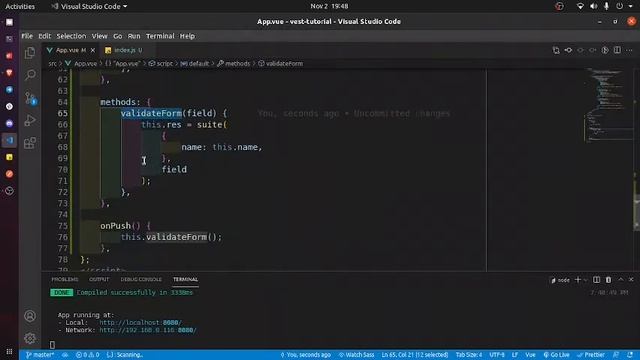Click the Ln 65, Col 21 indicator

tap(415, 355)
